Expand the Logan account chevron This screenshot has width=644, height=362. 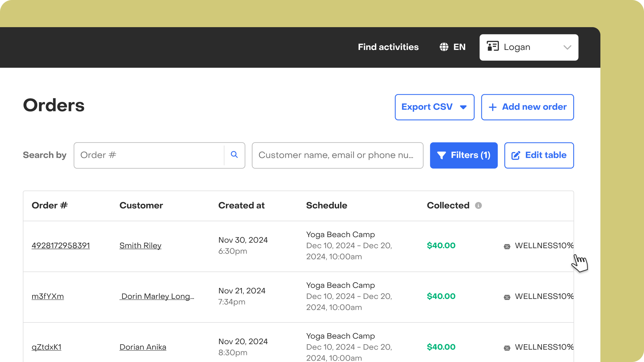[x=567, y=47]
